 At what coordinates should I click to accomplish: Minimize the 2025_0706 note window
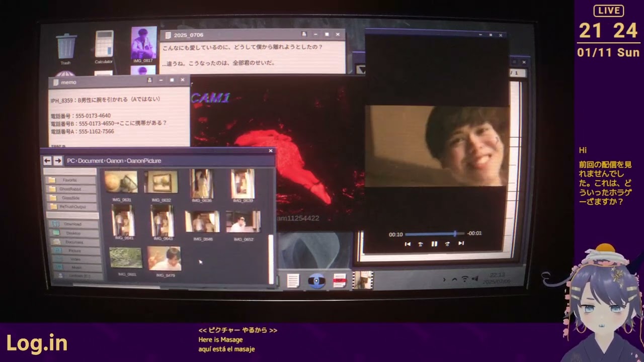pyautogui.click(x=315, y=35)
